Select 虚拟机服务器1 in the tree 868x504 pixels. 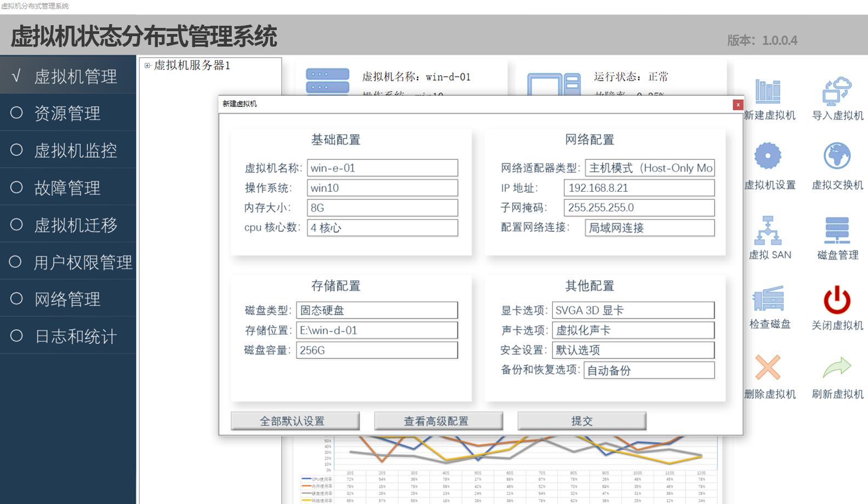coord(192,65)
